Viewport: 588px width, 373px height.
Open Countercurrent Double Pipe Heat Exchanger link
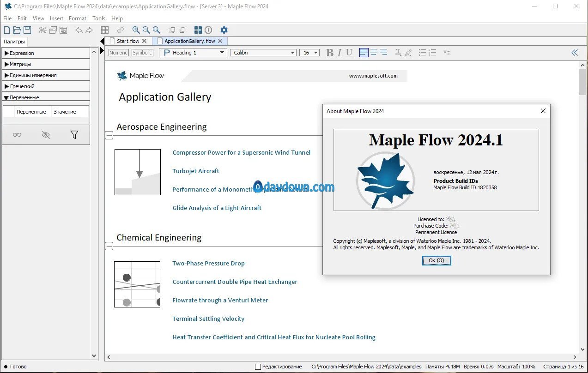click(x=235, y=282)
